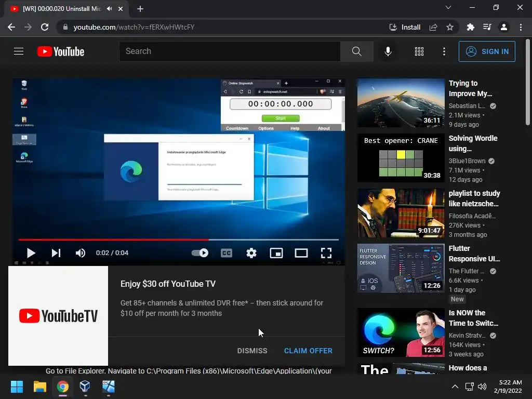The height and width of the screenshot is (399, 532).
Task: Open VirtualBox from taskbar
Action: (85, 387)
